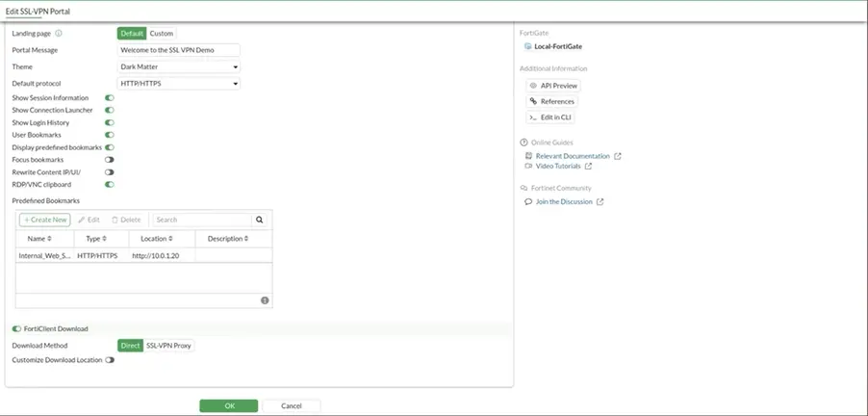Turn off User Bookmarks switch
The width and height of the screenshot is (868, 416).
[x=110, y=135]
